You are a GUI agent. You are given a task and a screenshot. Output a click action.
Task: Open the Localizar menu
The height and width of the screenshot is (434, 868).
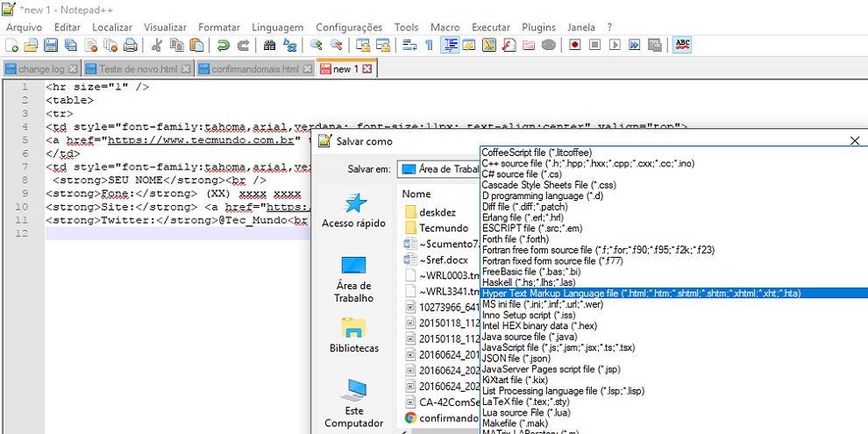112,27
